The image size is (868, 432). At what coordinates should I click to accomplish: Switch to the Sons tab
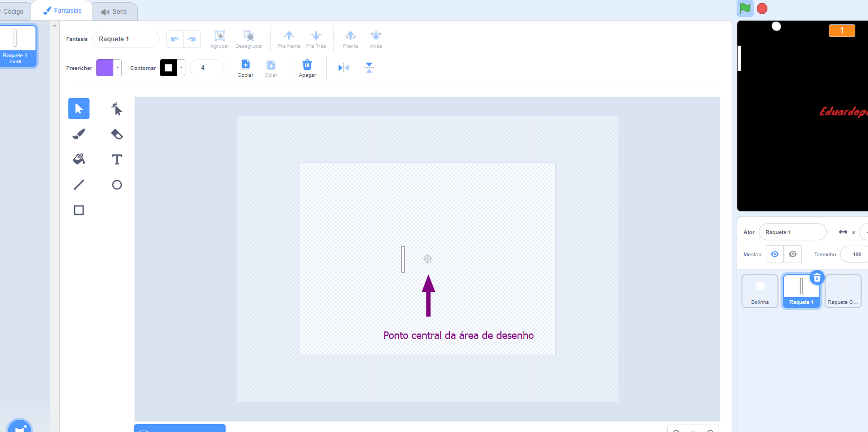[114, 11]
